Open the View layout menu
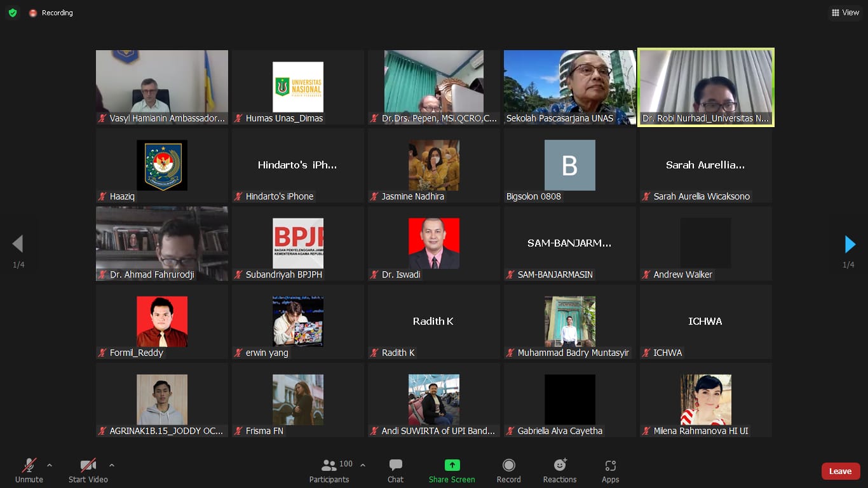868x488 pixels. (x=845, y=13)
